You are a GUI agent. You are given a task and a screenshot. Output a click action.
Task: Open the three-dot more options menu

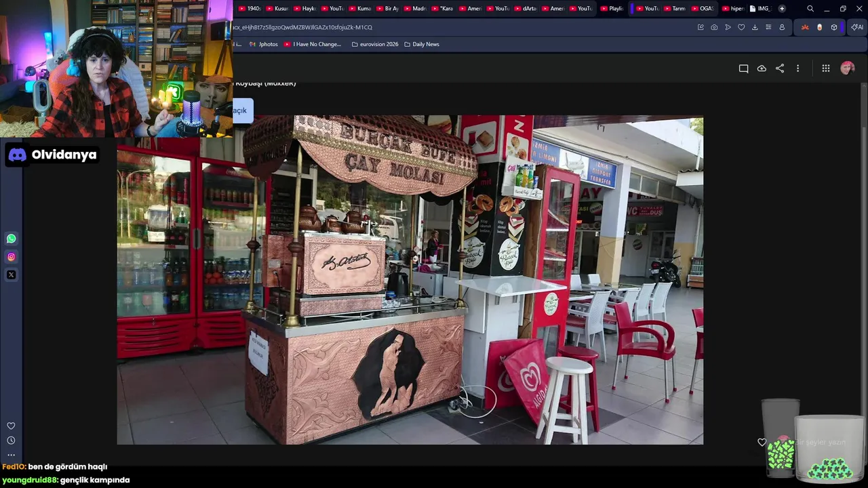[x=797, y=68]
